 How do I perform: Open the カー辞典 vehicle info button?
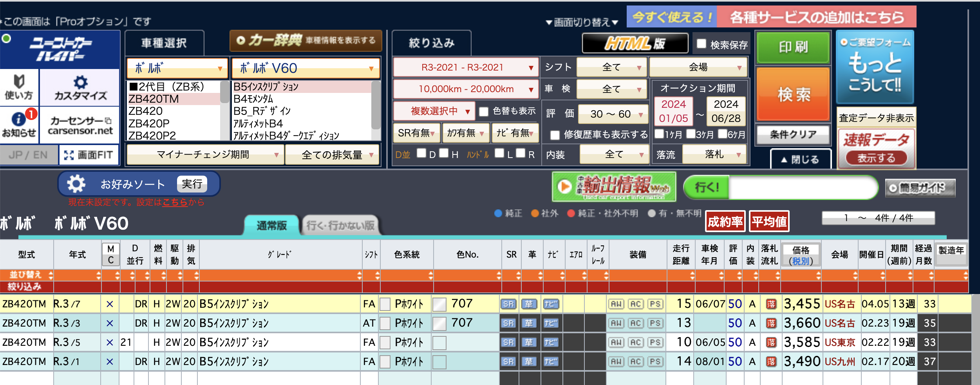[x=306, y=40]
